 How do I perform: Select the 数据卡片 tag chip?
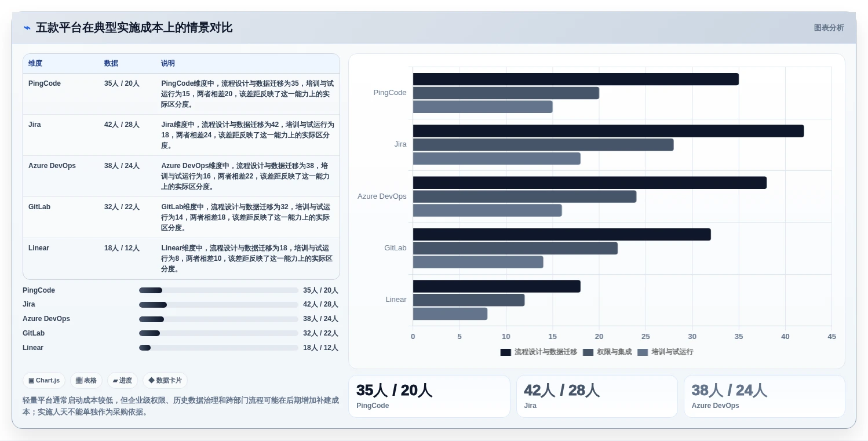coord(165,380)
